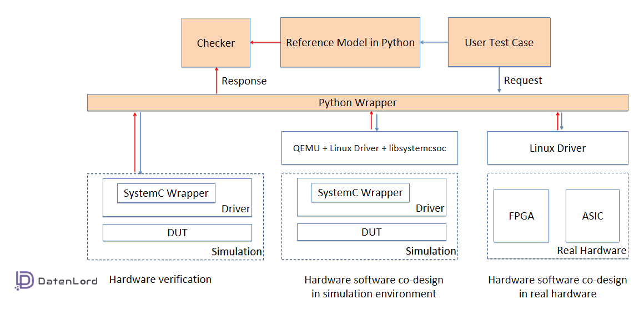Click SystemC Wrapper in the leftmost simulation

[x=166, y=193]
